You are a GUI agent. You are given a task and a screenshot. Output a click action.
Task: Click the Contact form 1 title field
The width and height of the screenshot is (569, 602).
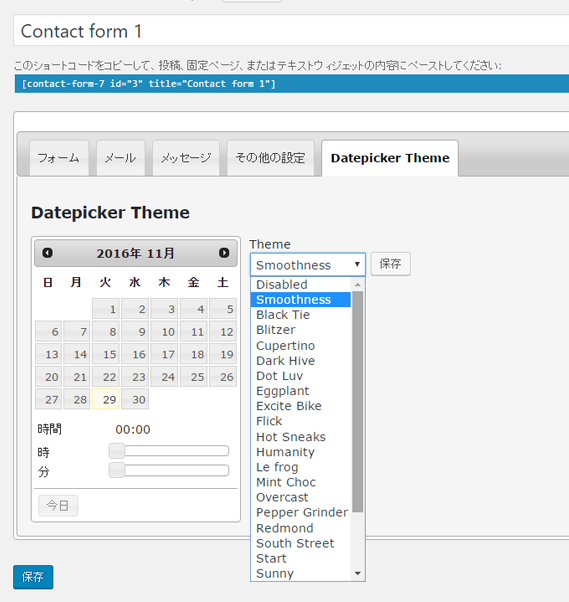[x=291, y=31]
